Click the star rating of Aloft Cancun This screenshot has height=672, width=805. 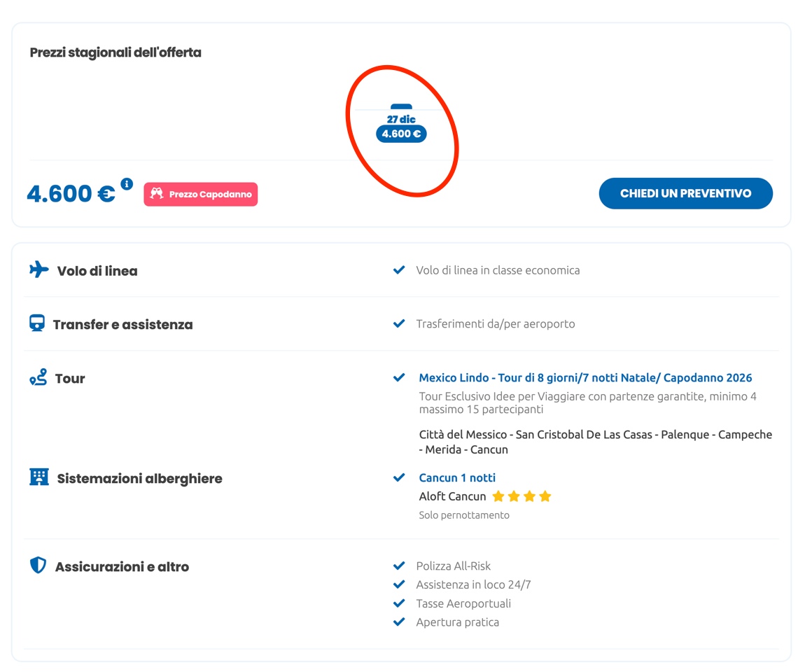click(521, 496)
